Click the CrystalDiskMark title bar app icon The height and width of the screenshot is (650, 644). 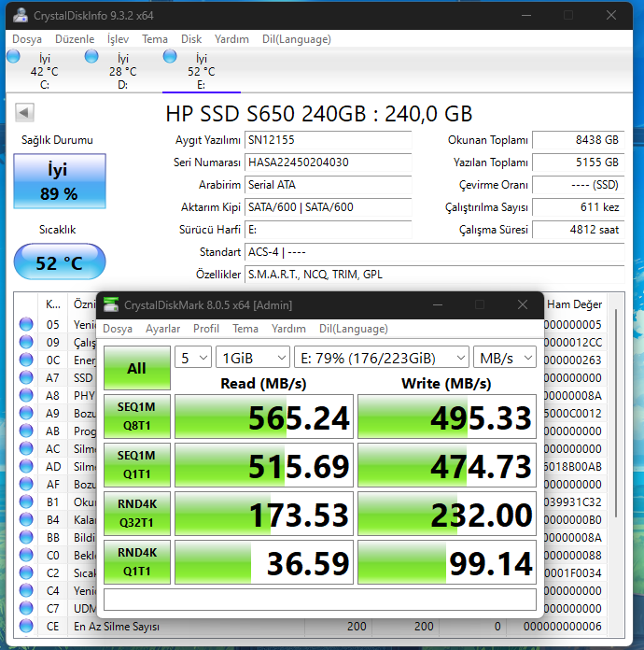(x=111, y=304)
